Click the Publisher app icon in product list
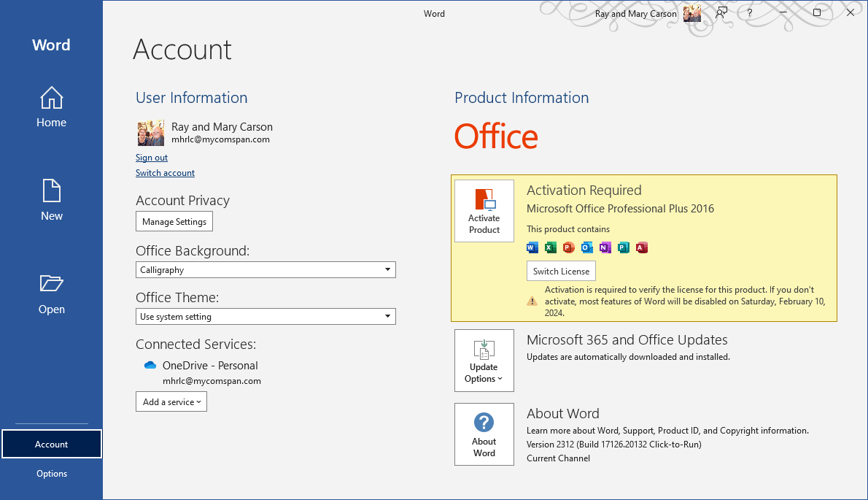The width and height of the screenshot is (868, 500). [624, 247]
